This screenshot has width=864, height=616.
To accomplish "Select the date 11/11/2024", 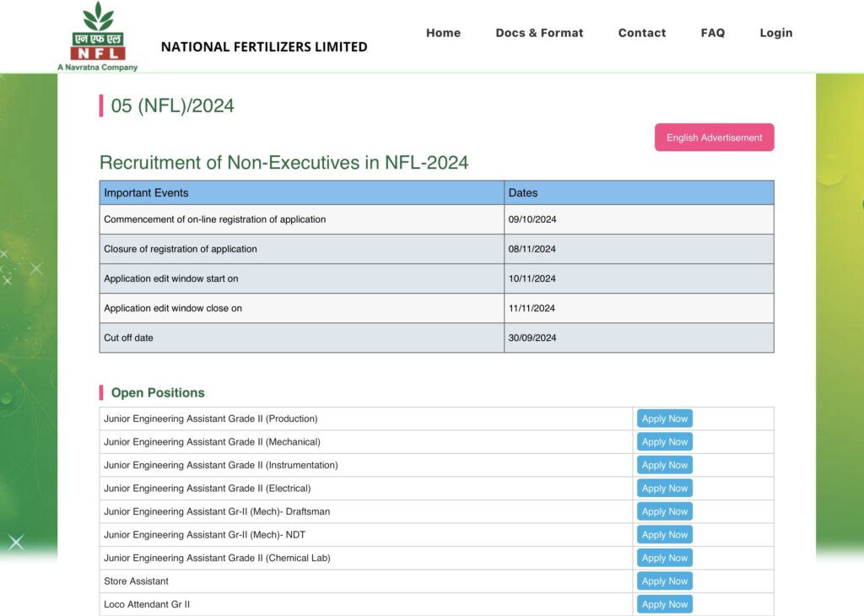I will 532,309.
